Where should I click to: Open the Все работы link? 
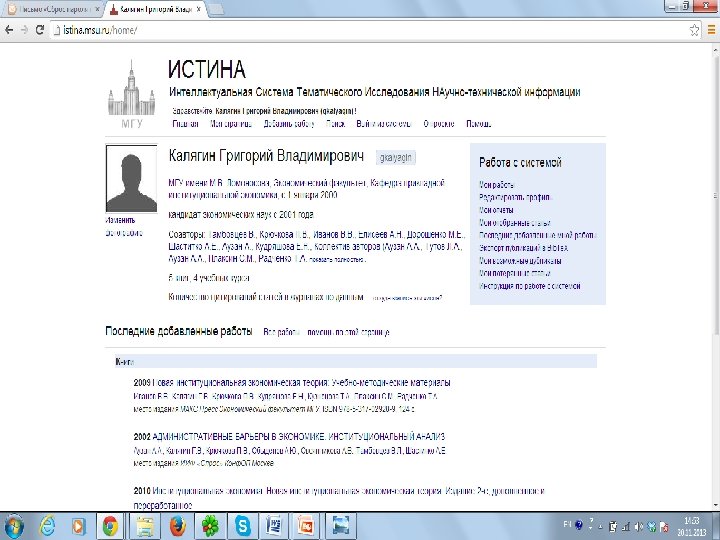click(281, 332)
